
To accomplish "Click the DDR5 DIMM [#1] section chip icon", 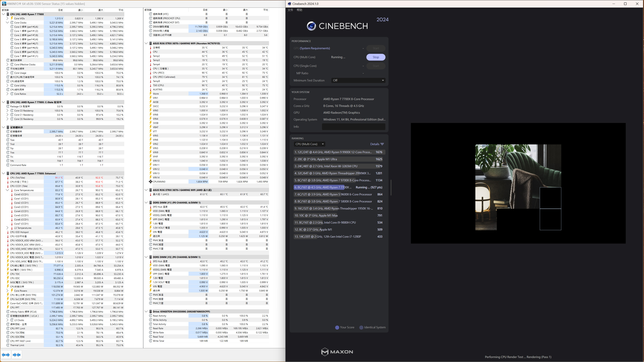I will (x=150, y=203).
